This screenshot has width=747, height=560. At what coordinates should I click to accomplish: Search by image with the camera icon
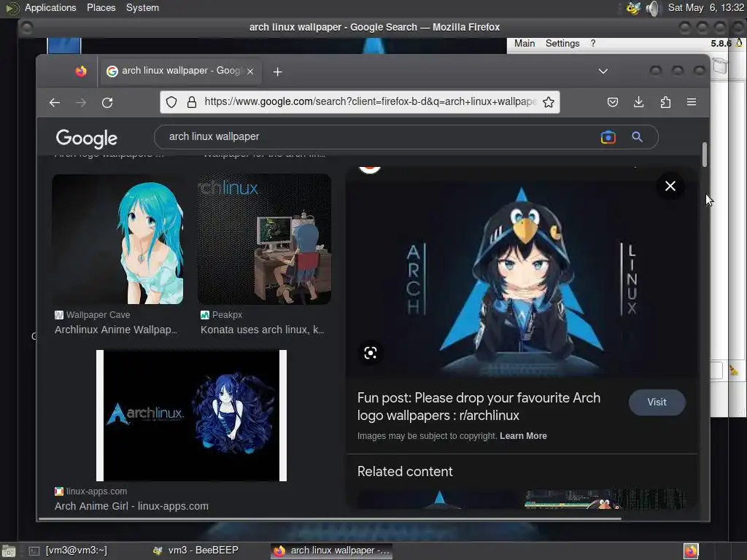pos(608,137)
